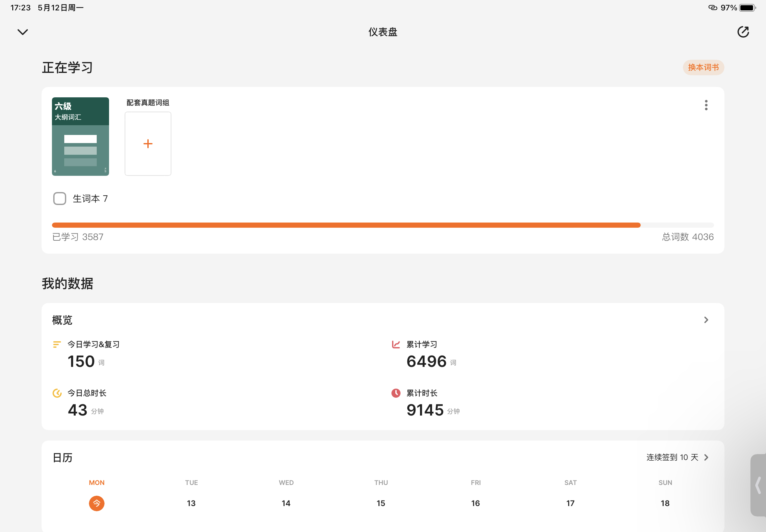766x532 pixels.
Task: Select today's MON circle in calendar
Action: (96, 503)
